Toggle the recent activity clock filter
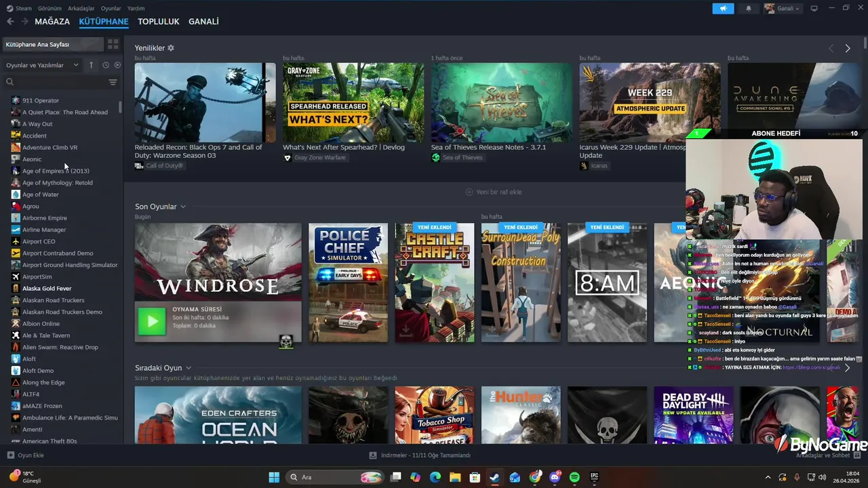868x488 pixels. tap(105, 65)
